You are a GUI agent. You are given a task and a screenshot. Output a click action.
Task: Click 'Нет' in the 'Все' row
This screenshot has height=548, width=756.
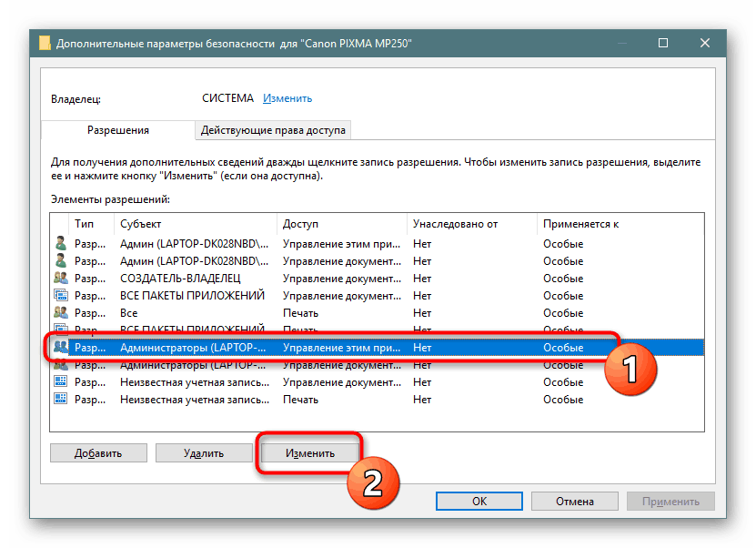coord(422,313)
